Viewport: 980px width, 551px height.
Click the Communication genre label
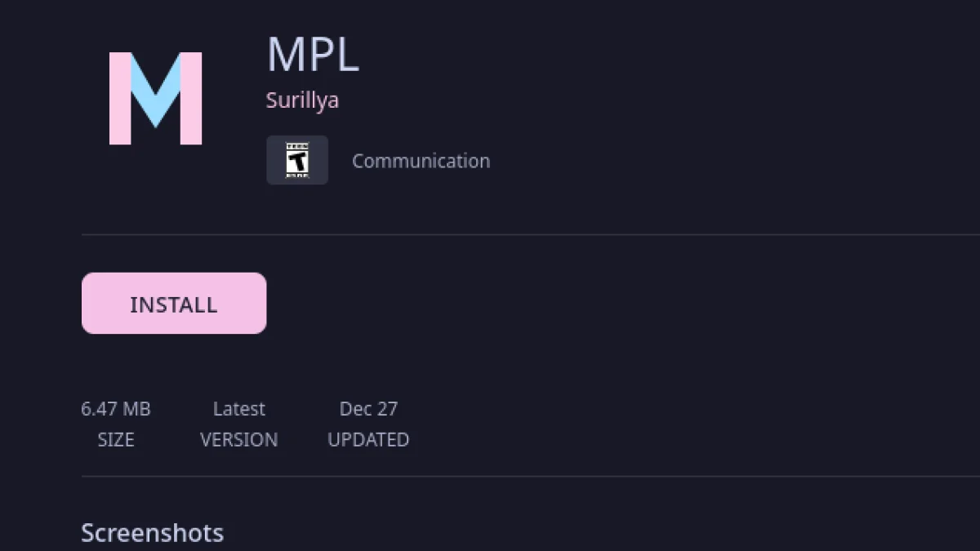421,161
